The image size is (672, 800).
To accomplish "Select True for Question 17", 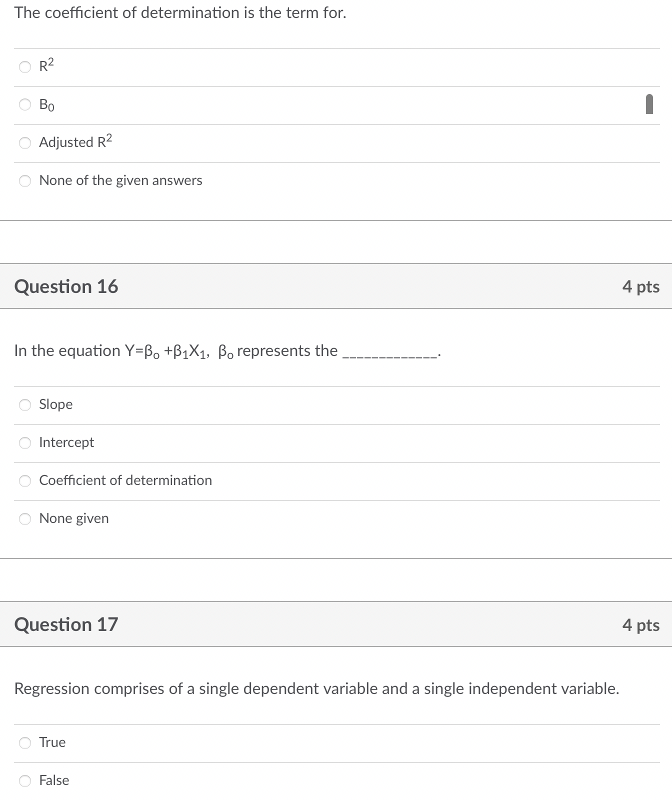I will 24,743.
